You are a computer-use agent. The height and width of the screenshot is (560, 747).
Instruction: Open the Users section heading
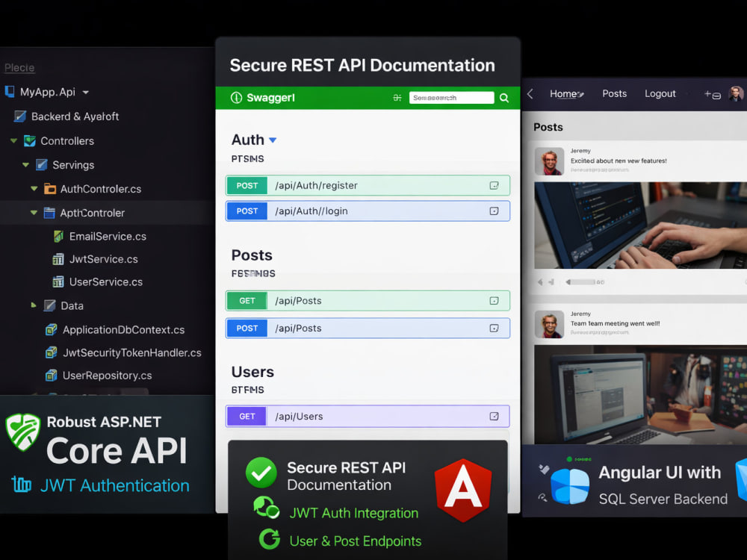click(x=252, y=372)
